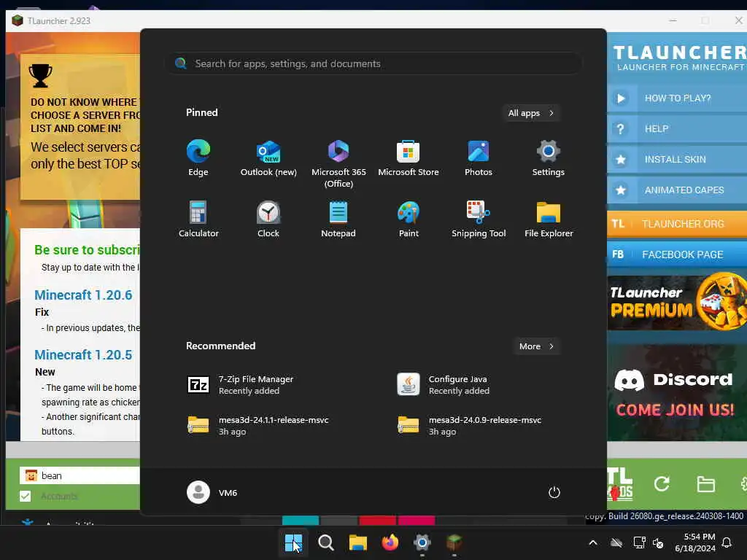Open Minecraft 1.20.5 news link
Viewport: 747px width, 560px height.
[83, 355]
